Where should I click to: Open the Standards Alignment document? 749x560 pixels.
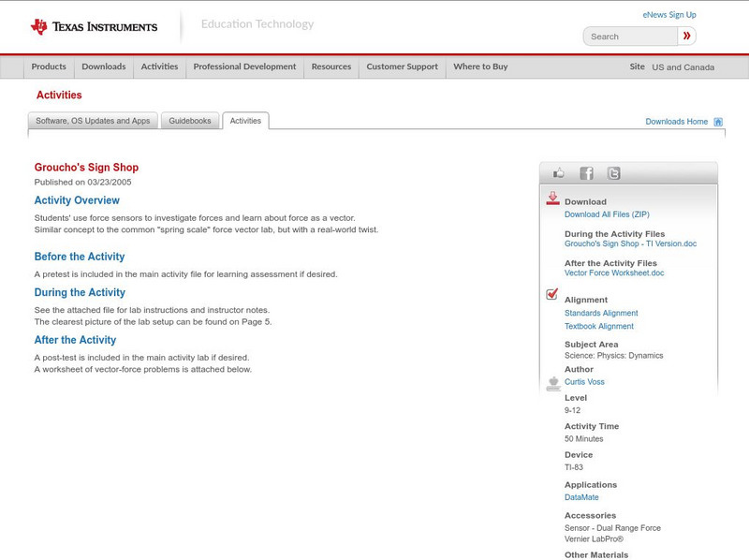click(602, 313)
